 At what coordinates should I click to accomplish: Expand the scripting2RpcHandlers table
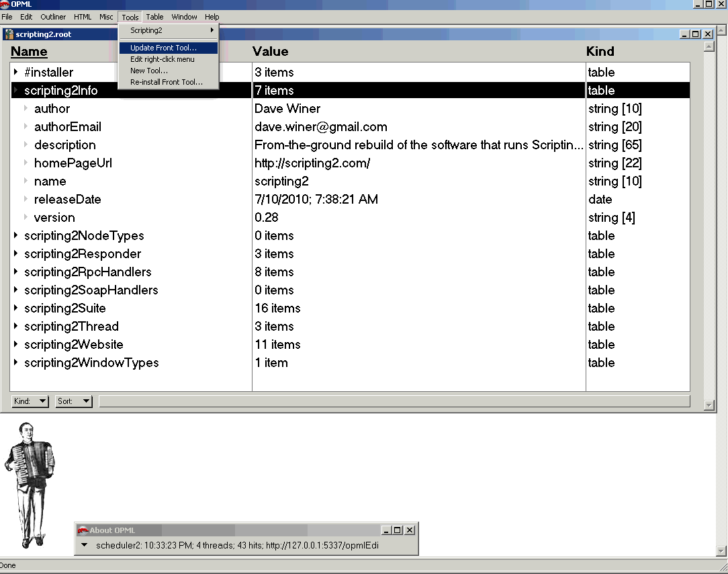click(x=16, y=272)
